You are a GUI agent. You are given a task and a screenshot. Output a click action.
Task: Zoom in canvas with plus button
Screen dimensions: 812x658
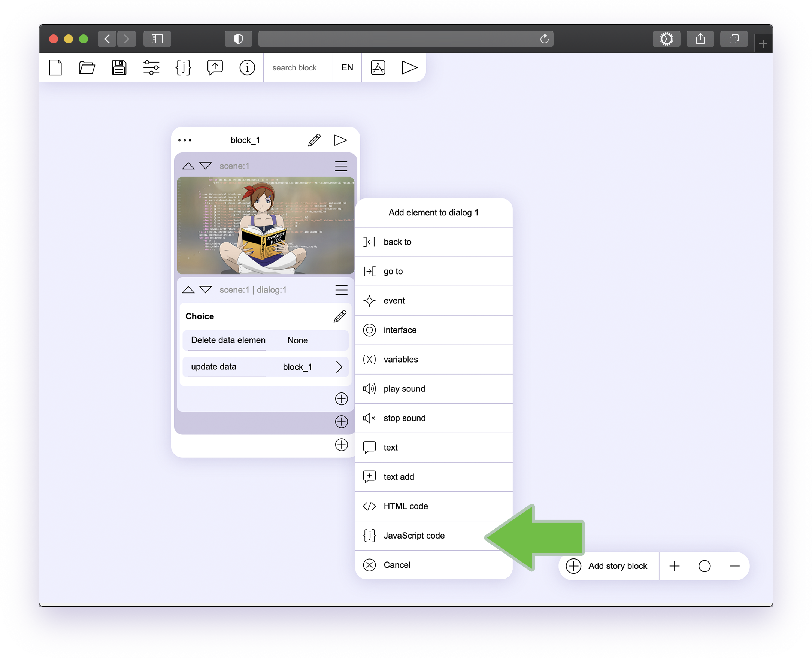coord(675,566)
